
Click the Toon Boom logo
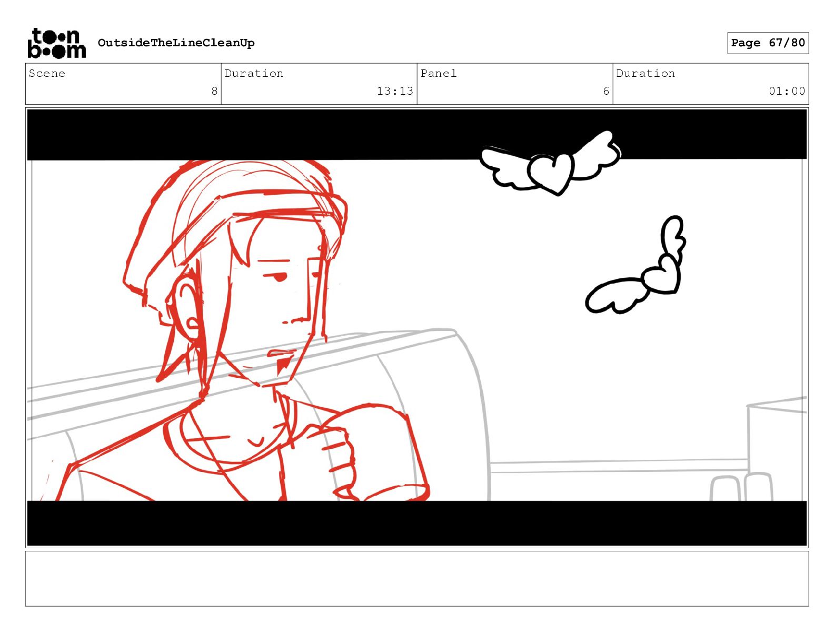(56, 43)
